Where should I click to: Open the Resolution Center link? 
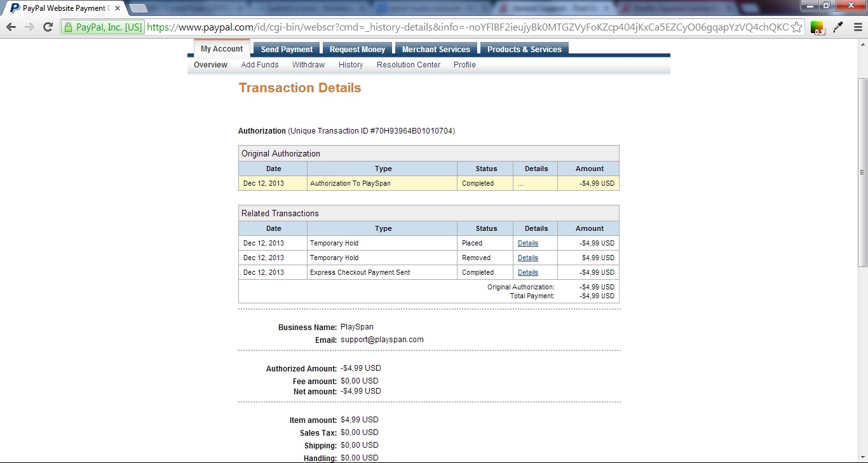(x=408, y=65)
